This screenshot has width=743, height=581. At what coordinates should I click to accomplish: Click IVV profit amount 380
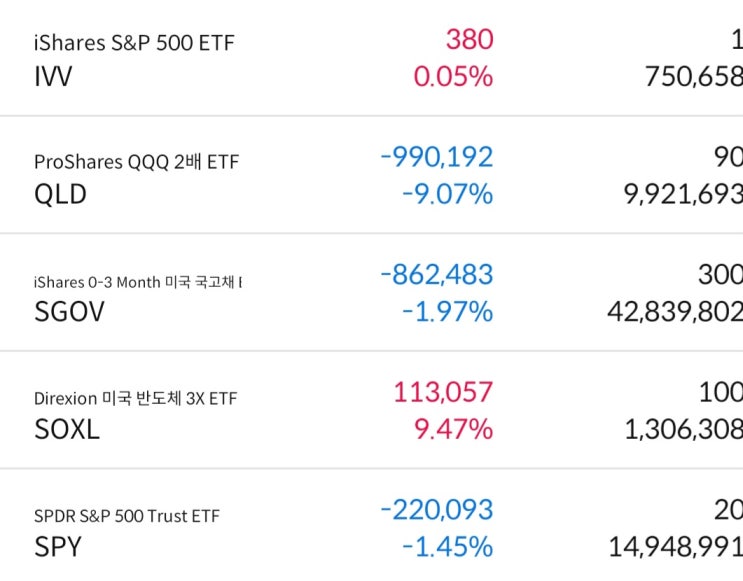[469, 40]
